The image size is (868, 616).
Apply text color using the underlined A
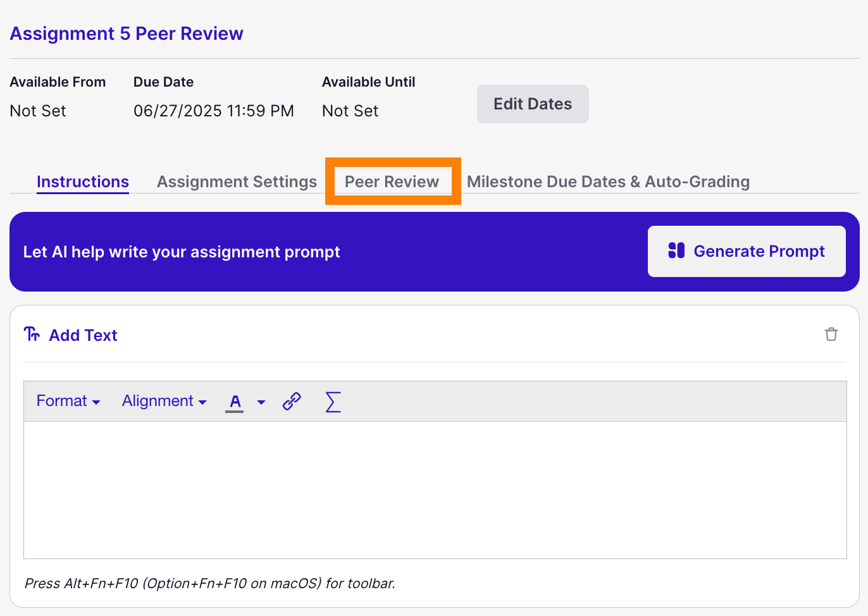tap(235, 402)
